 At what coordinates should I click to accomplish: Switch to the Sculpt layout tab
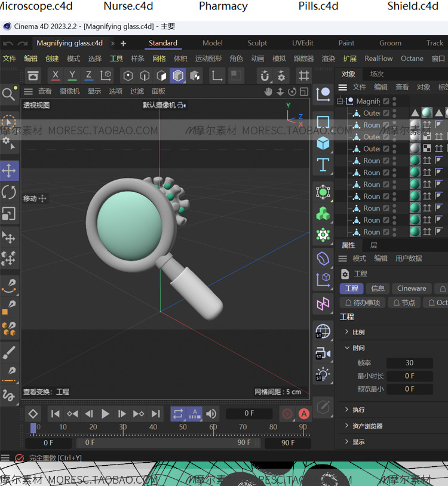pos(257,43)
